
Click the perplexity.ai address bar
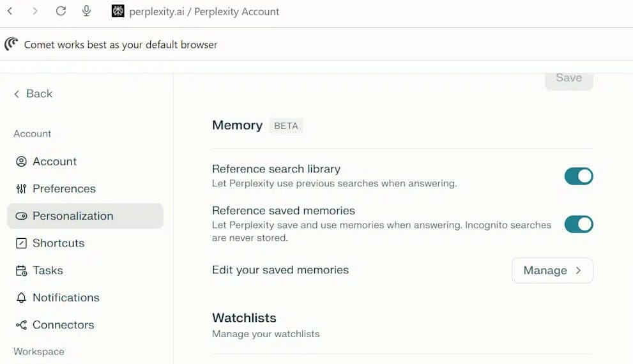coord(204,11)
